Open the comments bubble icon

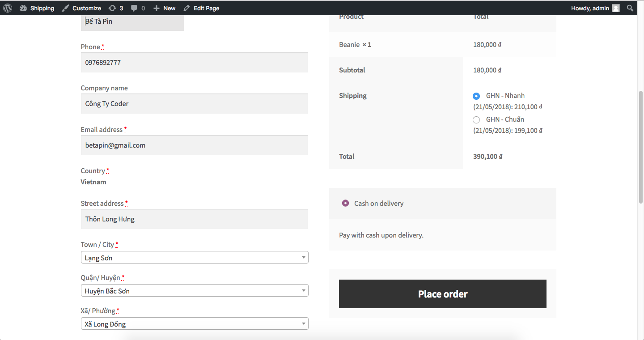[x=134, y=8]
